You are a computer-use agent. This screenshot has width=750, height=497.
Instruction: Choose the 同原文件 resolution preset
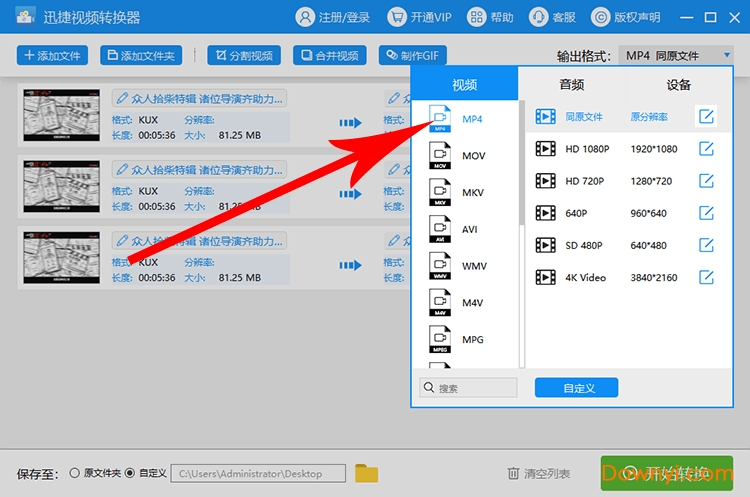[x=629, y=116]
